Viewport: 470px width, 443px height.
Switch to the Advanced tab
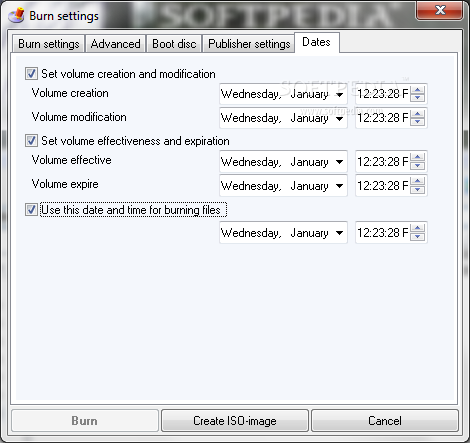point(116,44)
